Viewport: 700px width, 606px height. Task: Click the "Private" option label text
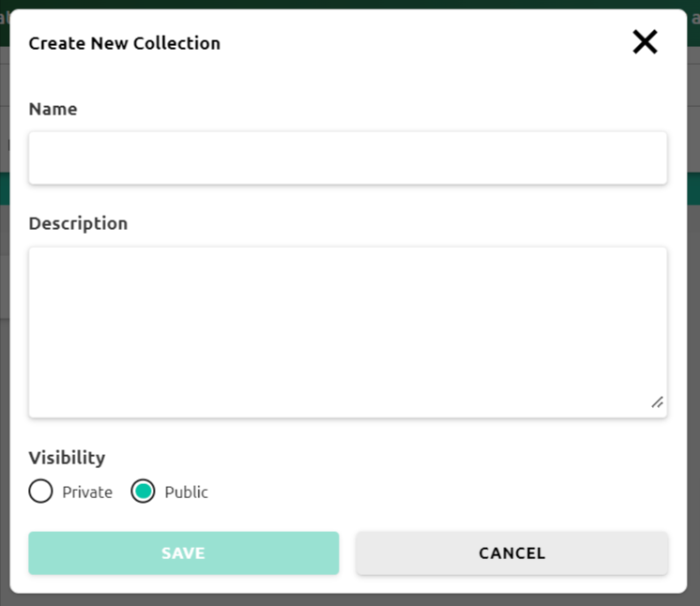click(x=87, y=492)
